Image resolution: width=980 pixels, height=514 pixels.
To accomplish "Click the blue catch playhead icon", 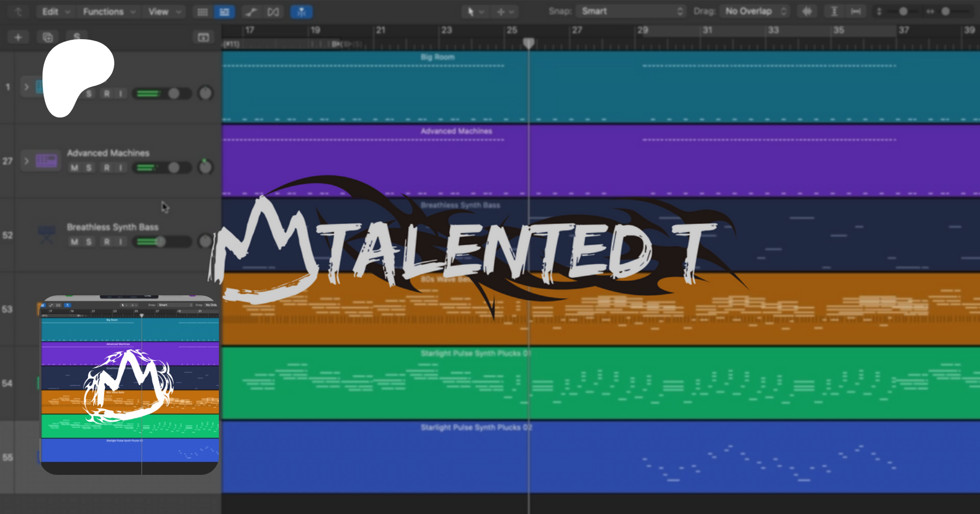I will (301, 12).
